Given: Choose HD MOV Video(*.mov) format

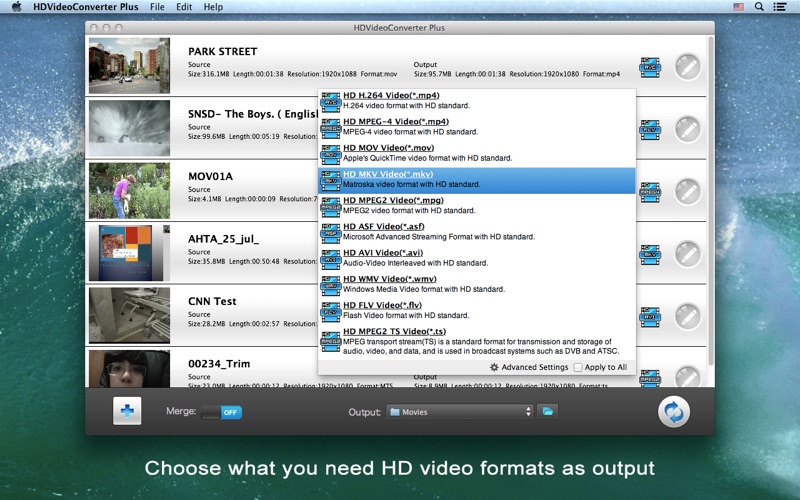Looking at the screenshot, I should (477, 154).
